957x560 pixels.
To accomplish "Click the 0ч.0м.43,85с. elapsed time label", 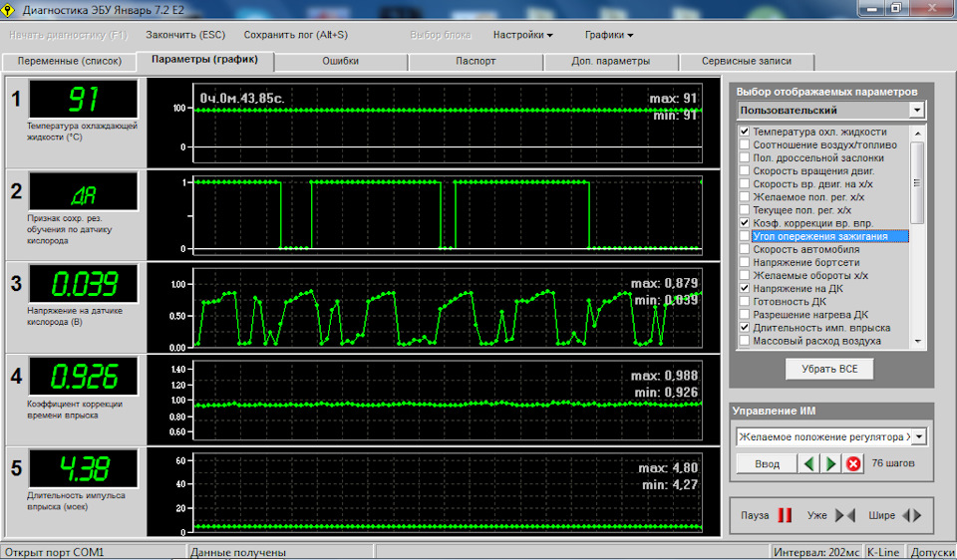I will [242, 99].
